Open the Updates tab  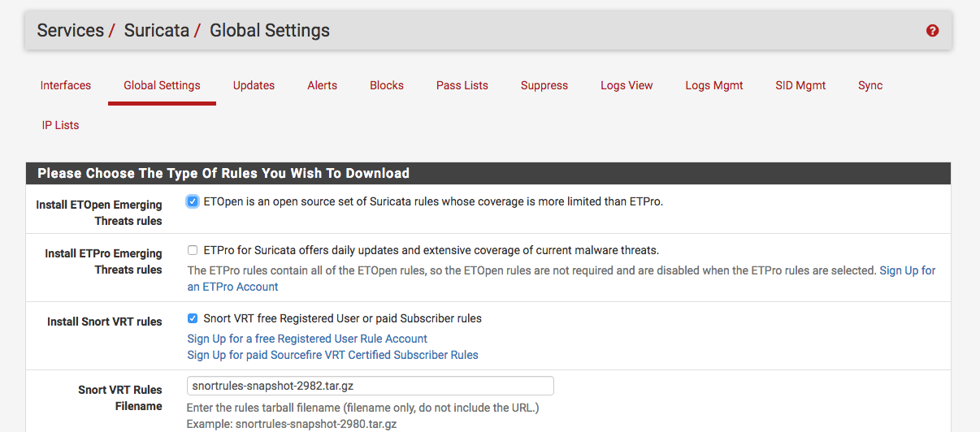pyautogui.click(x=254, y=85)
